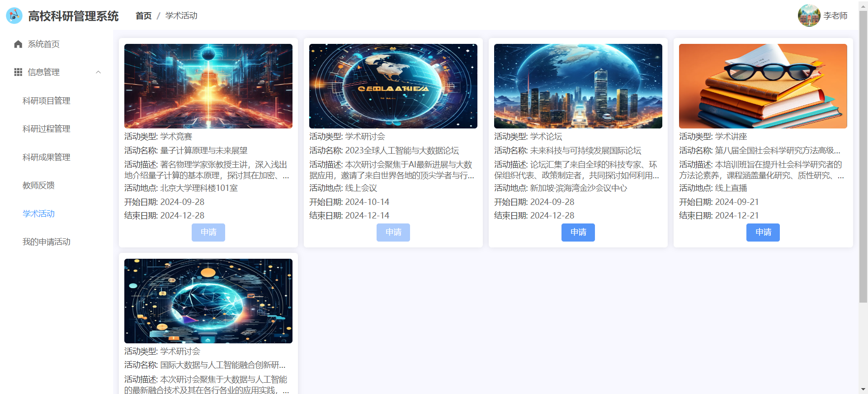Click the system logo icon
Image resolution: width=868 pixels, height=394 pixels.
(x=14, y=16)
